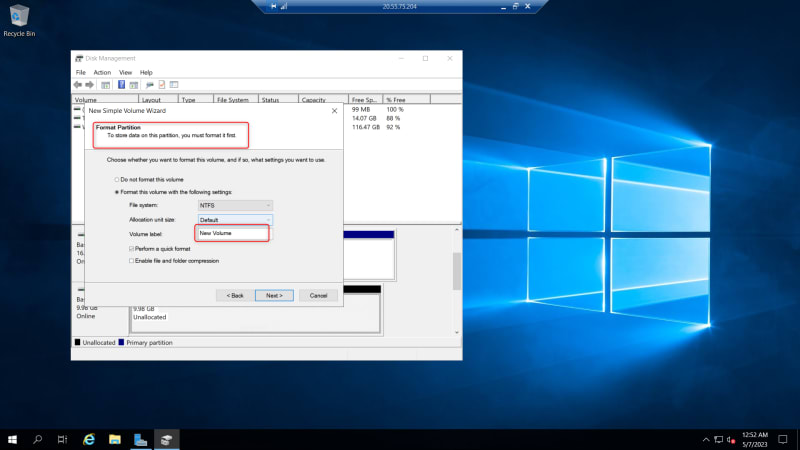
Task: Open the Recycle Bin desktop icon
Action: point(19,21)
